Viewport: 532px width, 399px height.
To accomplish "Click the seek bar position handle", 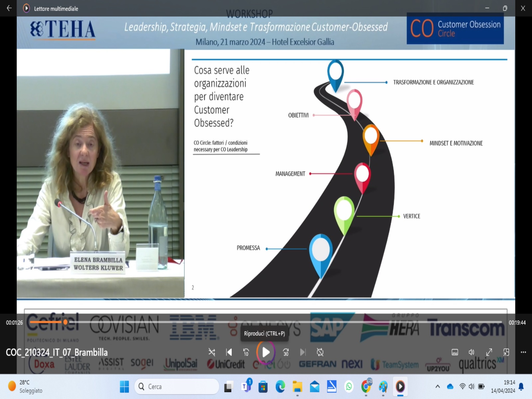I will [65, 322].
